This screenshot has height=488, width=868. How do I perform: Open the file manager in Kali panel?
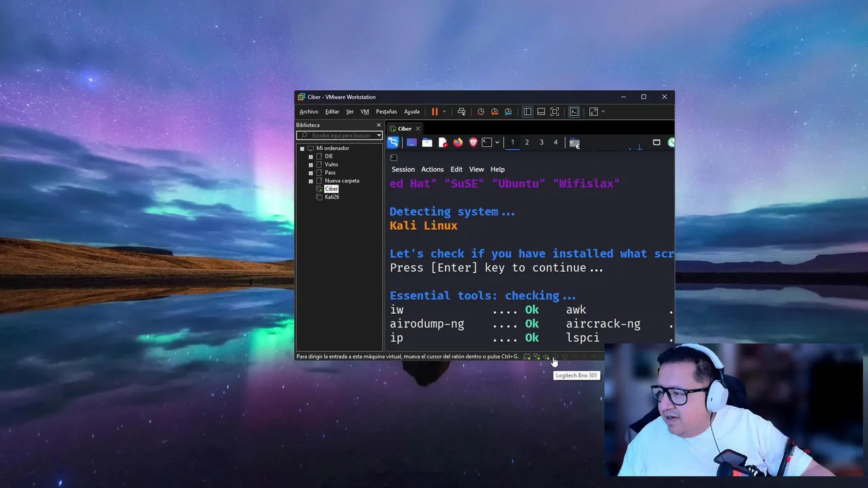click(x=427, y=142)
